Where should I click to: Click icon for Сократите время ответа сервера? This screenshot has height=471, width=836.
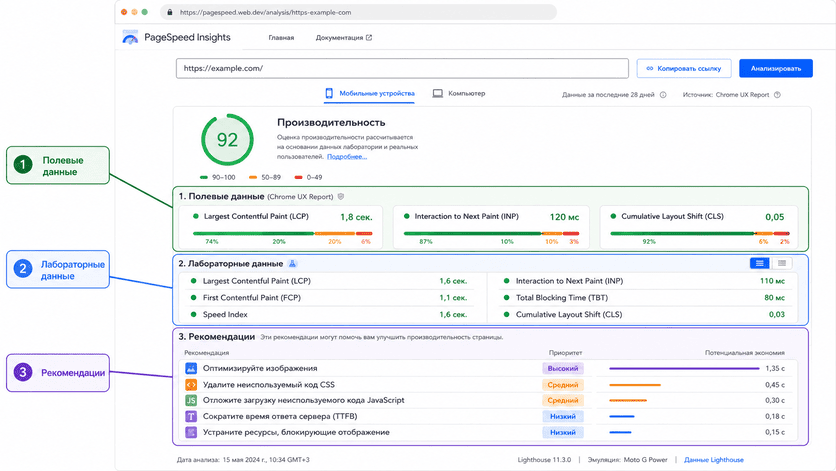click(191, 416)
